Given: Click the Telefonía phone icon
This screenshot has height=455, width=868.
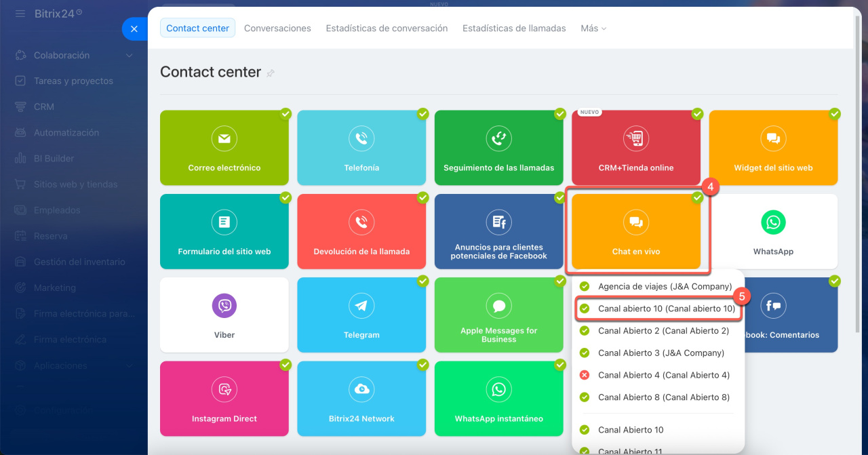Looking at the screenshot, I should pyautogui.click(x=361, y=138).
